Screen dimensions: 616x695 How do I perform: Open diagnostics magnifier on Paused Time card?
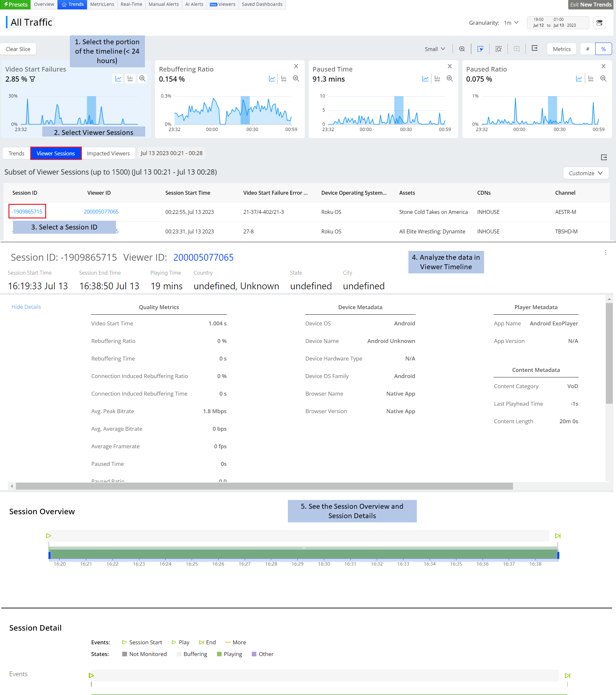[450, 79]
